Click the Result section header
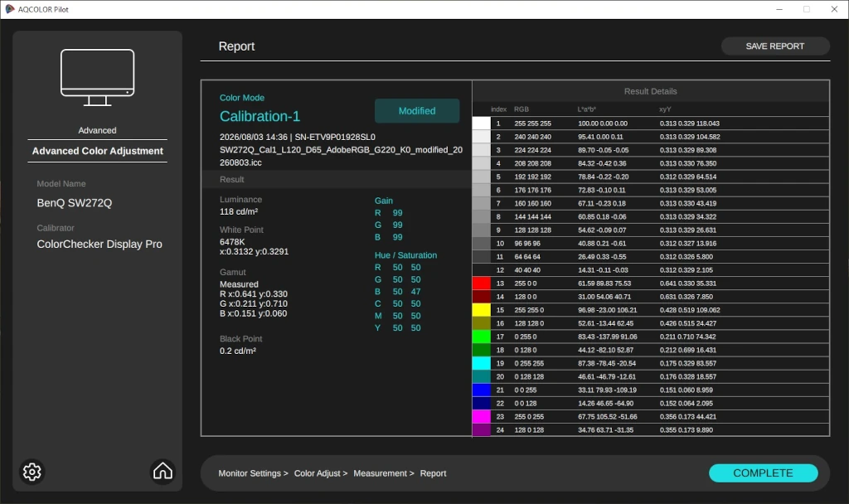 click(x=232, y=179)
